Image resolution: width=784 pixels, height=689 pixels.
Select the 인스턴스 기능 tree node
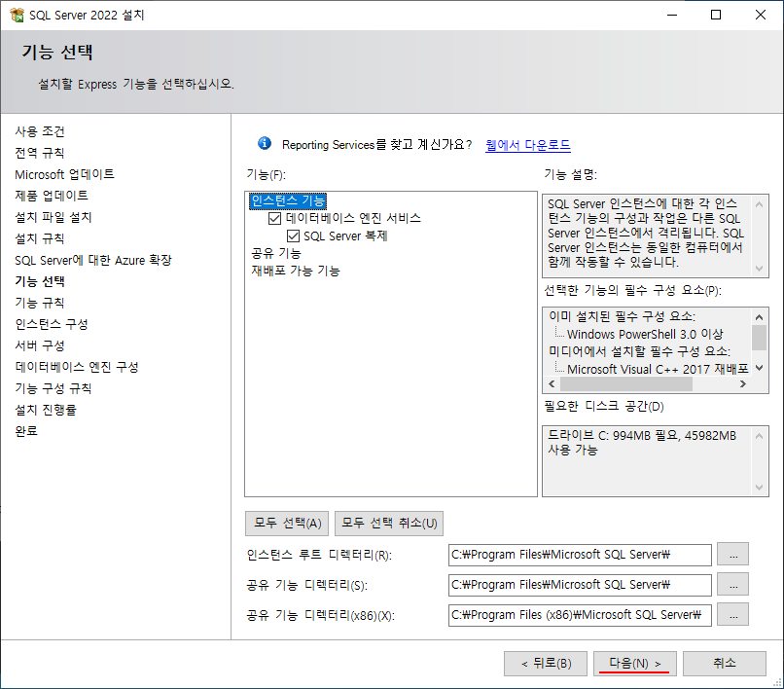tap(288, 200)
